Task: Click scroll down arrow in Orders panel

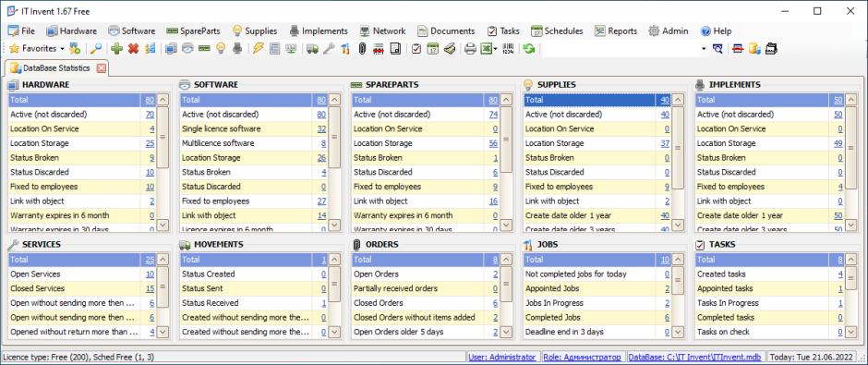Action: (x=506, y=333)
